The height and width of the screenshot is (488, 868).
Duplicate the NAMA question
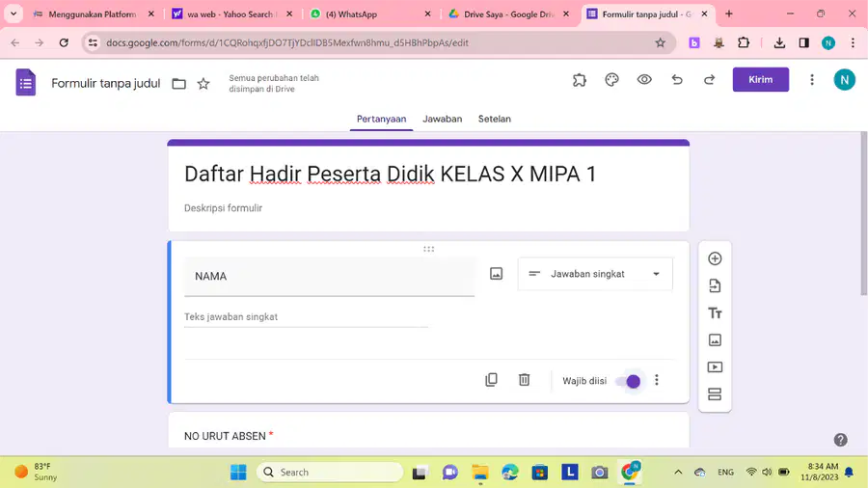491,380
